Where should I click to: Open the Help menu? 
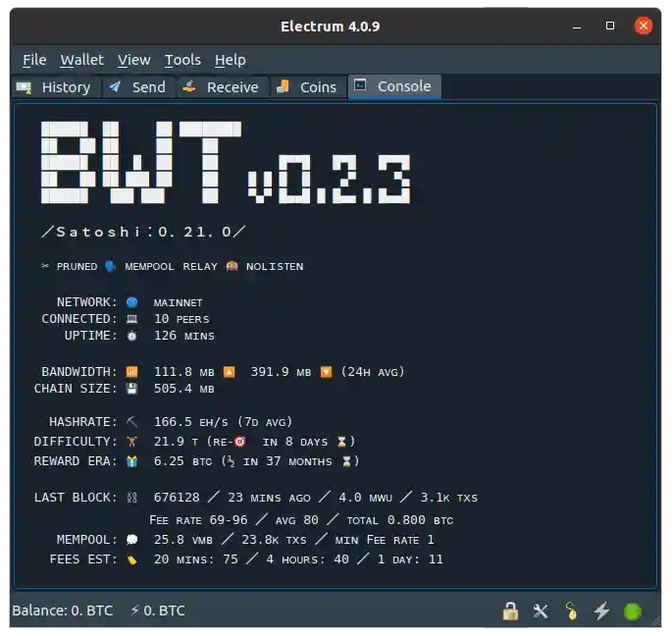(231, 60)
